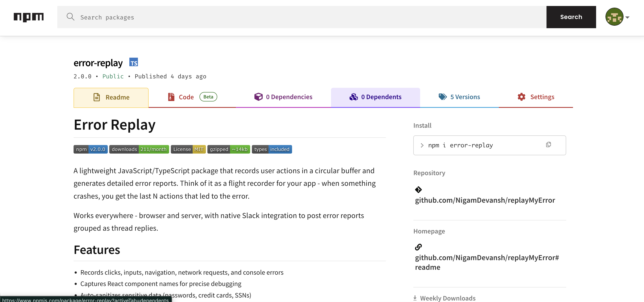The image size is (644, 302).
Task: Click the 'npm i error-replay' command text
Action: click(x=461, y=145)
